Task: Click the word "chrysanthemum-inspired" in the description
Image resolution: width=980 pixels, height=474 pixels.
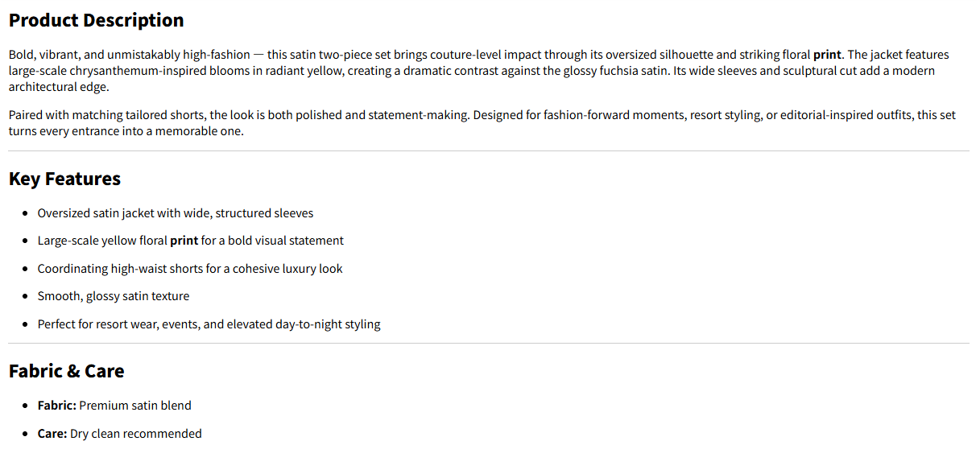Action: [x=143, y=71]
